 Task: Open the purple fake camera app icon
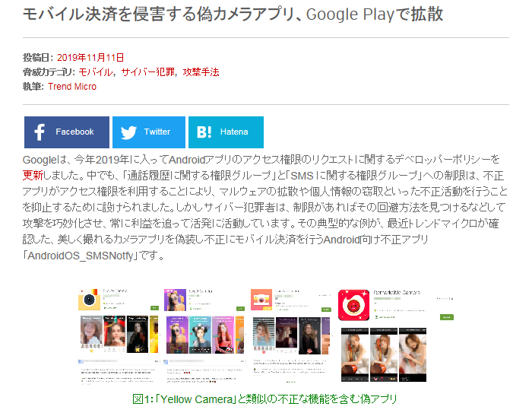point(175,300)
